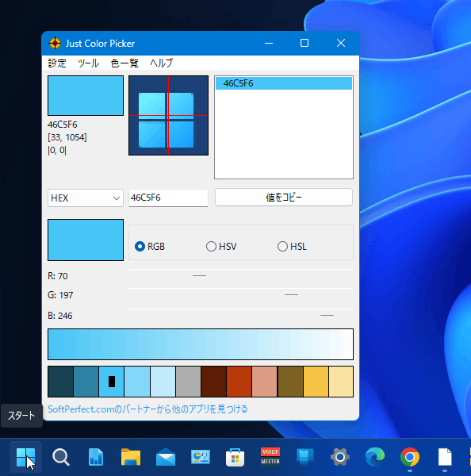Switch to HSL color mode
Viewport: 471px width, 476px height.
tap(292, 246)
